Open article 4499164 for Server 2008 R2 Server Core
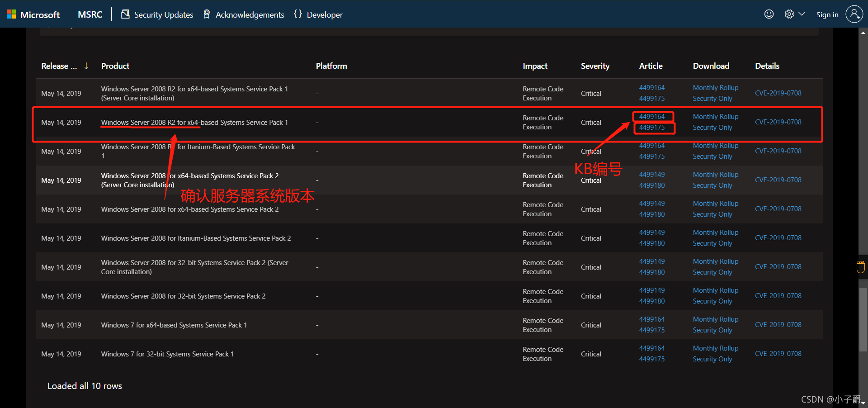 click(652, 88)
